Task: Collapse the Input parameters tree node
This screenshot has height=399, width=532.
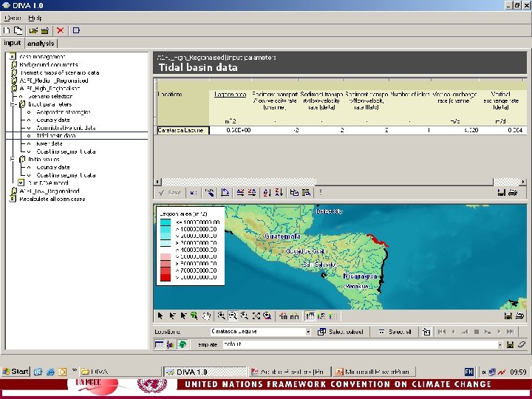Action: point(13,104)
